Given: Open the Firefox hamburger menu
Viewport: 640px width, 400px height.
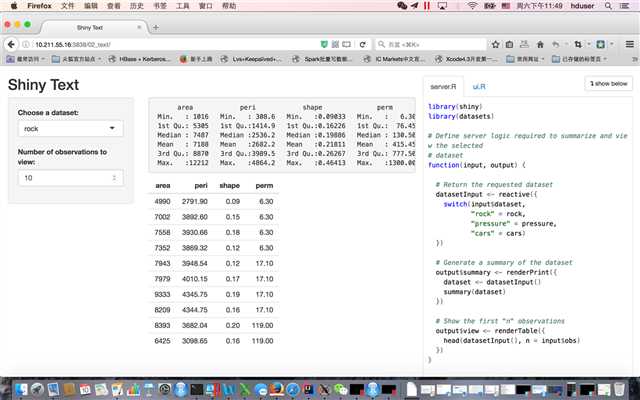Looking at the screenshot, I should coord(630,44).
